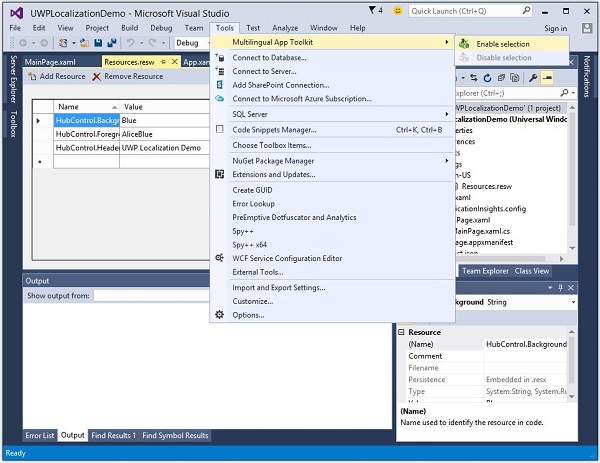
Task: Open the Toolbox side tab
Action: pyautogui.click(x=13, y=124)
